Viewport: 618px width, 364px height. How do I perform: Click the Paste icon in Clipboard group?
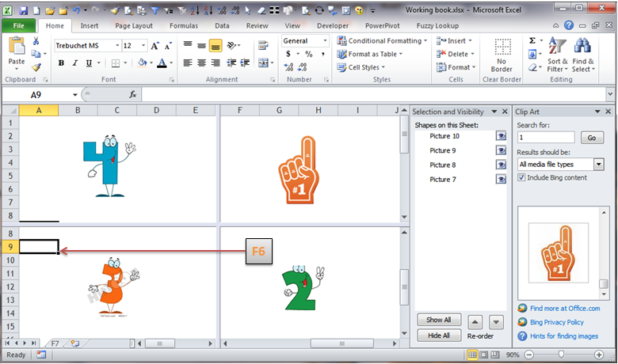[x=16, y=51]
